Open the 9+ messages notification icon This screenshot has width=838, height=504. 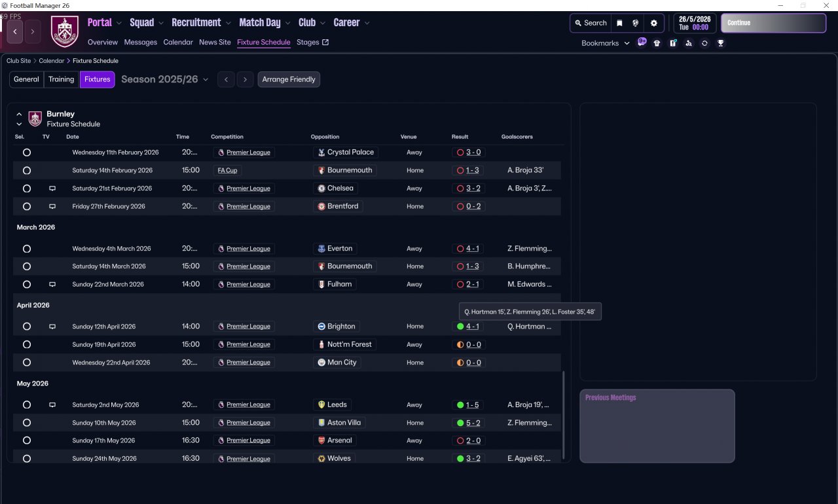[x=642, y=43]
